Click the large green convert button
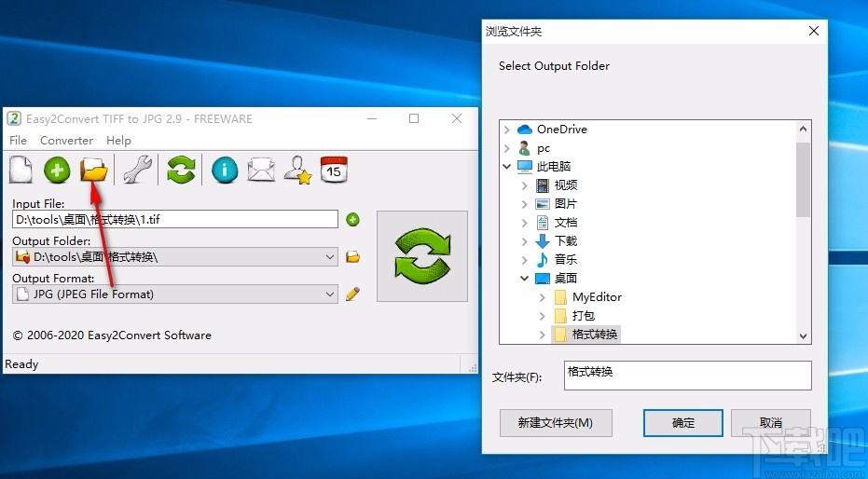Viewport: 868px width, 479px height. (422, 256)
